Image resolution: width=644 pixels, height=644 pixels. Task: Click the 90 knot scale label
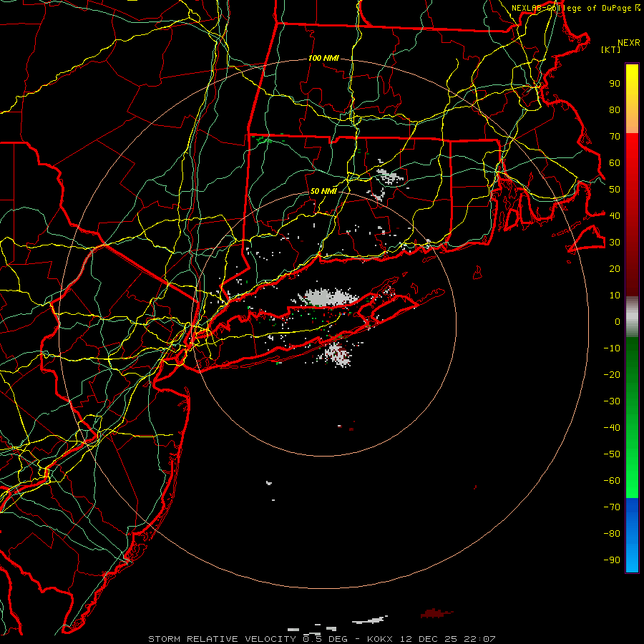[x=615, y=84]
